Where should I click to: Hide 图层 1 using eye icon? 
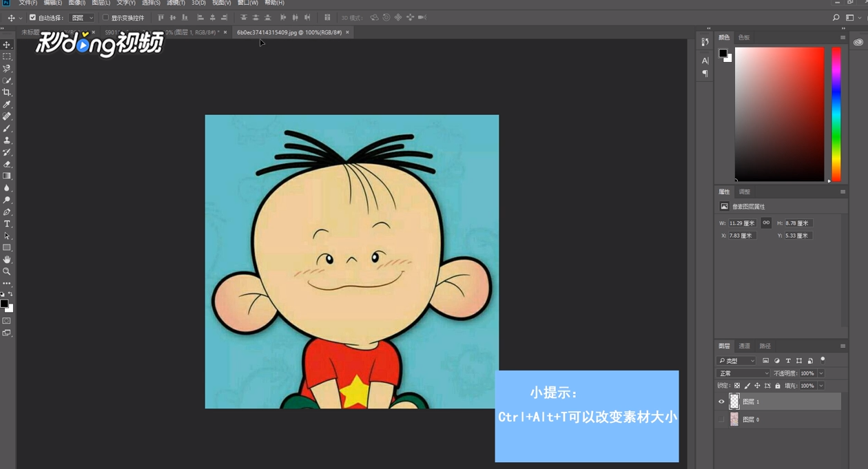coord(721,402)
